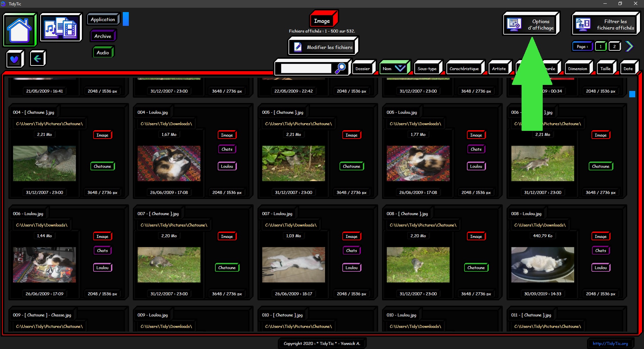Screen dimensions: 644x349
Task: Click Chatoune tag on 005 - [ Chatoune ].jpg
Action: click(x=352, y=166)
